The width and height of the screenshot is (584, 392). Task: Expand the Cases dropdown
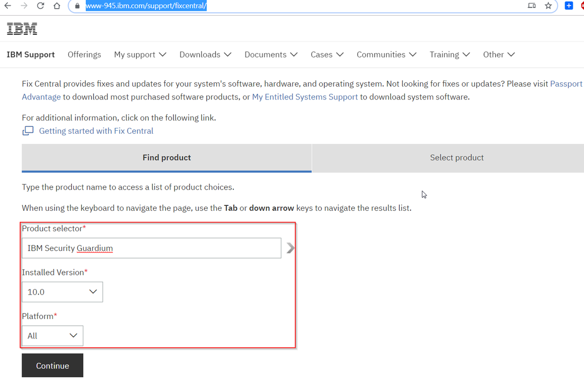(327, 54)
